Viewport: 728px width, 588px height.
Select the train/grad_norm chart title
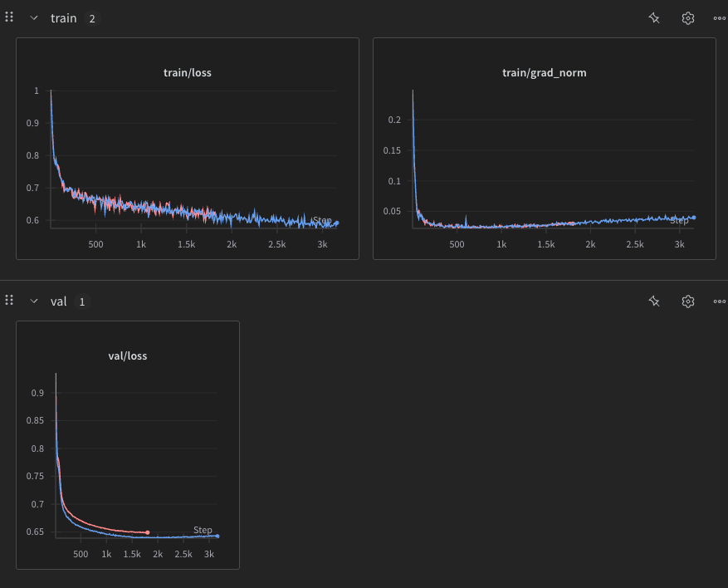point(544,73)
